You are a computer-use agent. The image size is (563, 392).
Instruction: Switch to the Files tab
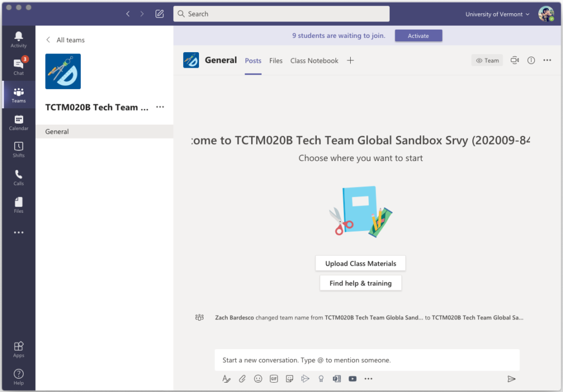pos(275,60)
